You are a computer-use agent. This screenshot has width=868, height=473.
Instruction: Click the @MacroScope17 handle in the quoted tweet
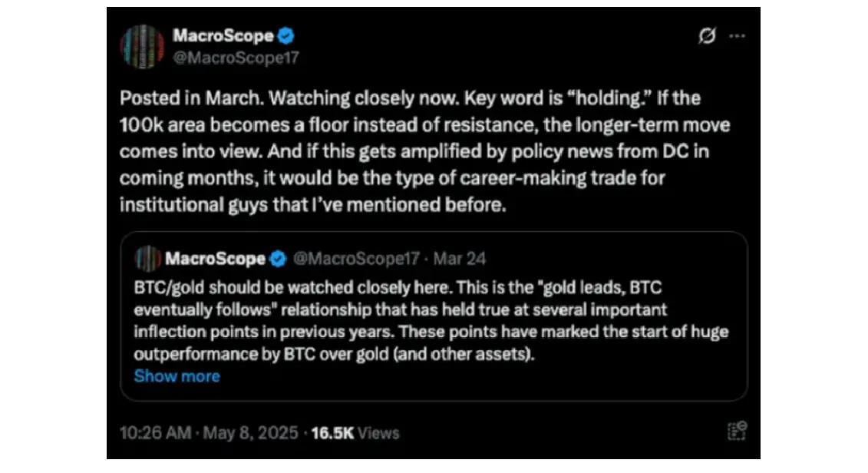[x=356, y=259]
